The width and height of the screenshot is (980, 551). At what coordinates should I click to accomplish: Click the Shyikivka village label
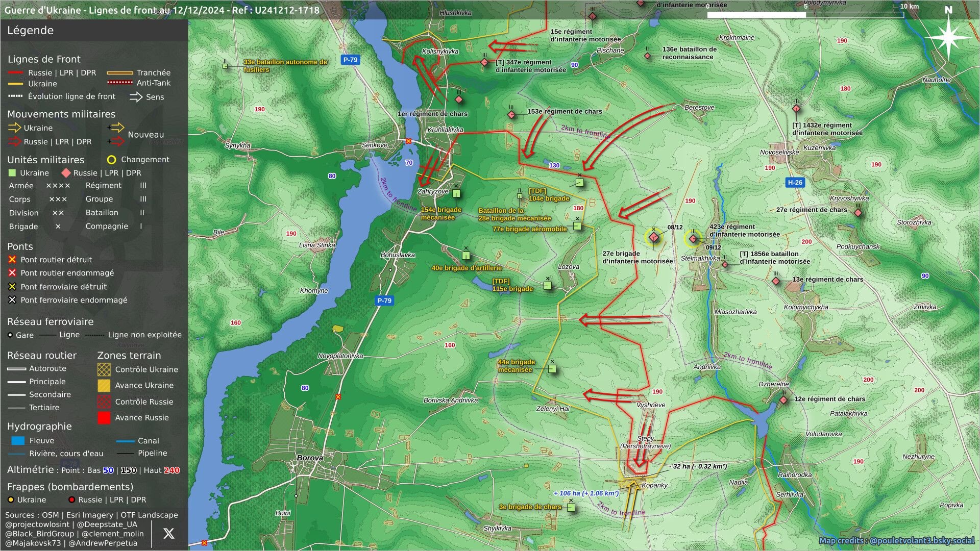(x=497, y=529)
